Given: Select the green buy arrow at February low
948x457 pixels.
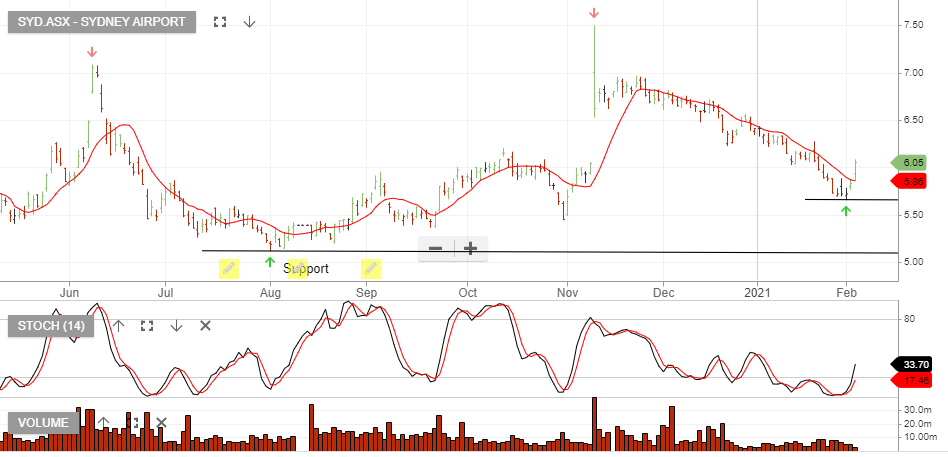Looking at the screenshot, I should 846,210.
